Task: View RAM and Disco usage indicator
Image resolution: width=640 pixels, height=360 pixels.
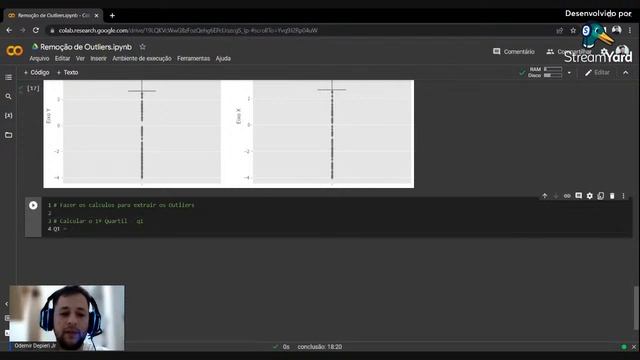Action: point(544,72)
